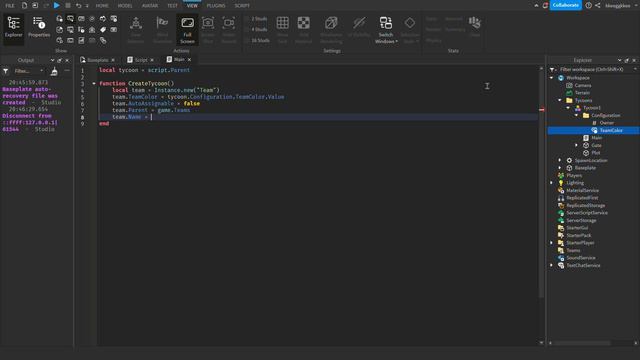The width and height of the screenshot is (640, 360).
Task: Collapse the Tycoons folder node
Action: [x=560, y=100]
